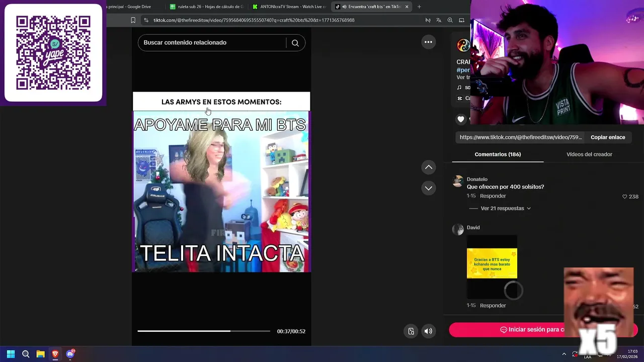
Task: Click the #per hashtag link in description
Action: [463, 70]
